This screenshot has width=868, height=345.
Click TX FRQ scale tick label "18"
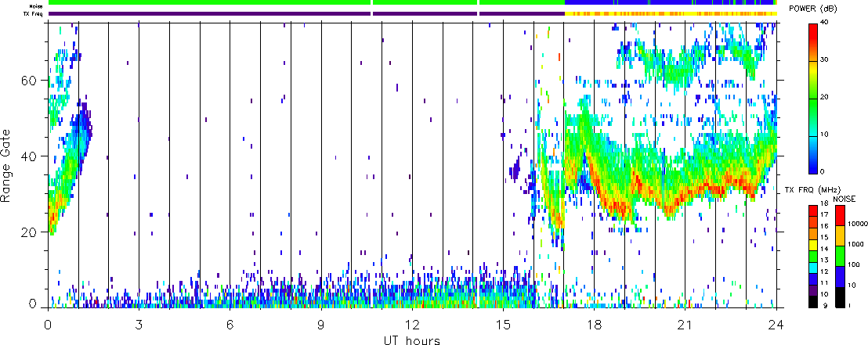(x=826, y=203)
